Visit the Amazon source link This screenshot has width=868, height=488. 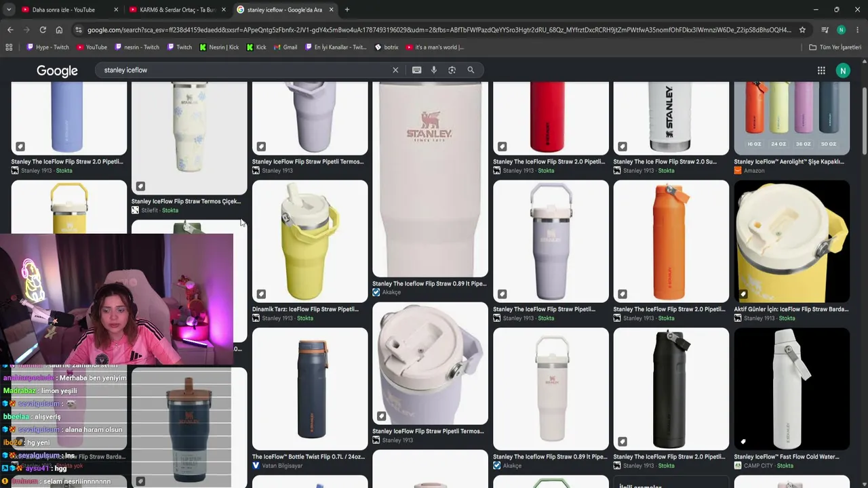pyautogui.click(x=749, y=171)
